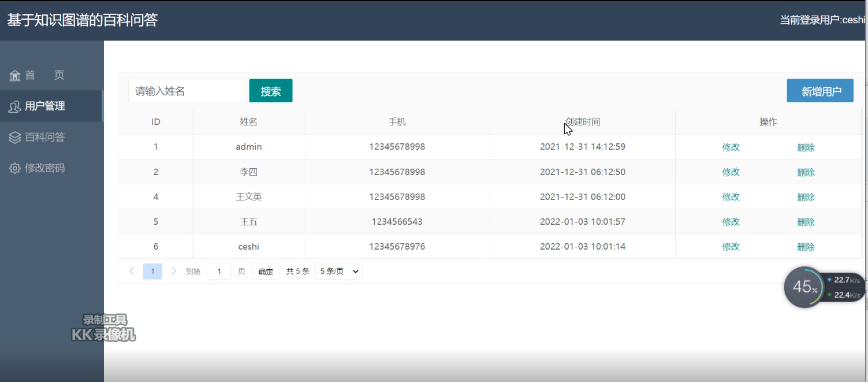Click ID cell 4 in the table
This screenshot has width=868, height=382.
[x=156, y=197]
